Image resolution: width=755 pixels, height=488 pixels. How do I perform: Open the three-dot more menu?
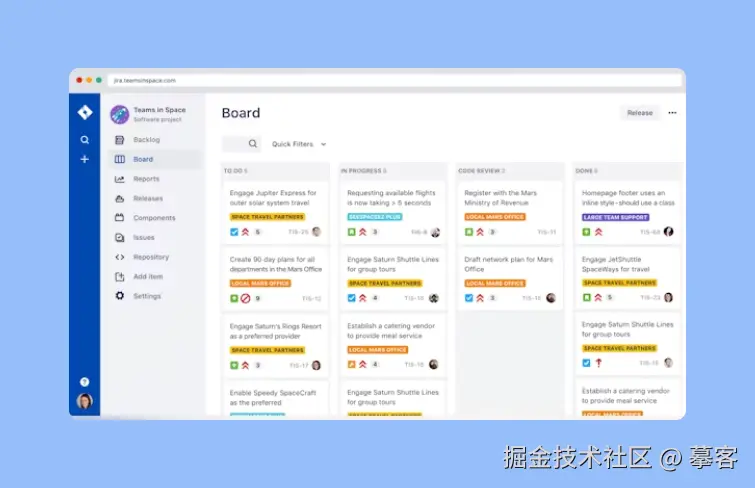tap(672, 113)
